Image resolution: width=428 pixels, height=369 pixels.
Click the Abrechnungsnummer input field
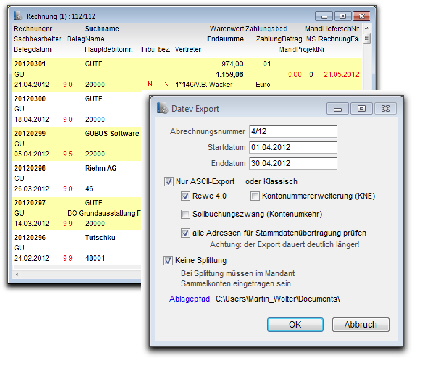click(293, 131)
